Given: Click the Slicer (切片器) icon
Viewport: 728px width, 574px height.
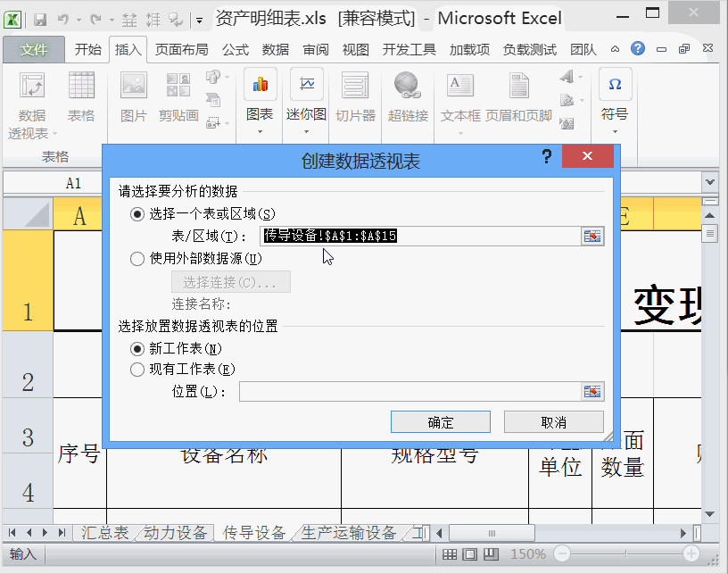Looking at the screenshot, I should click(355, 86).
